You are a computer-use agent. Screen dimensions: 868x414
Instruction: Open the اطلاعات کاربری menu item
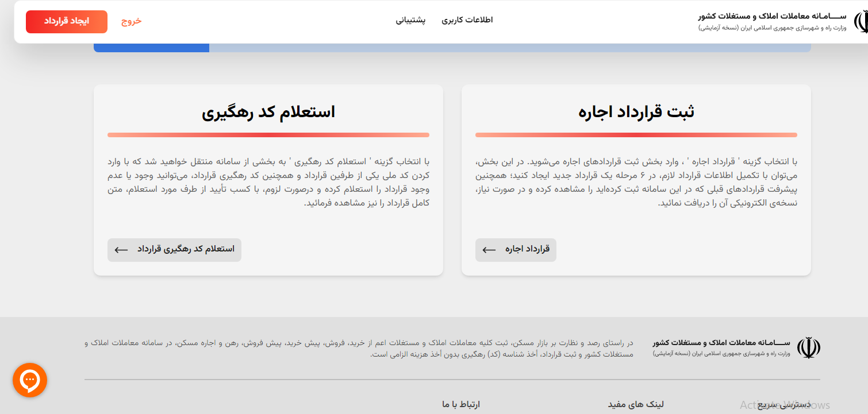click(467, 20)
